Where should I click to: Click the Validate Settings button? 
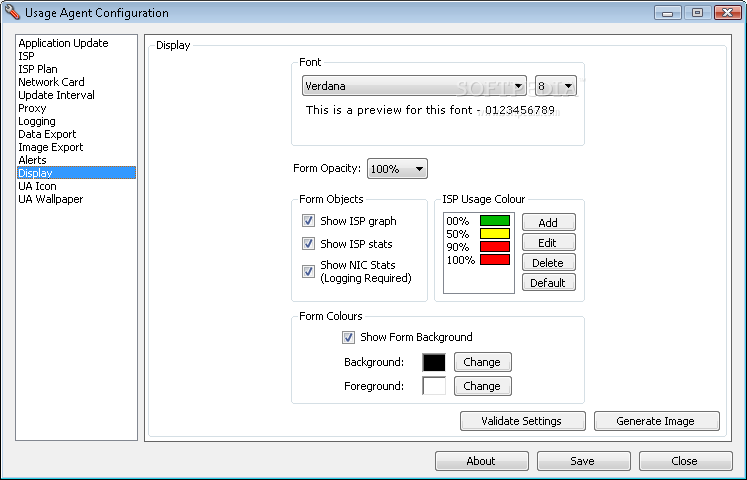coord(522,421)
